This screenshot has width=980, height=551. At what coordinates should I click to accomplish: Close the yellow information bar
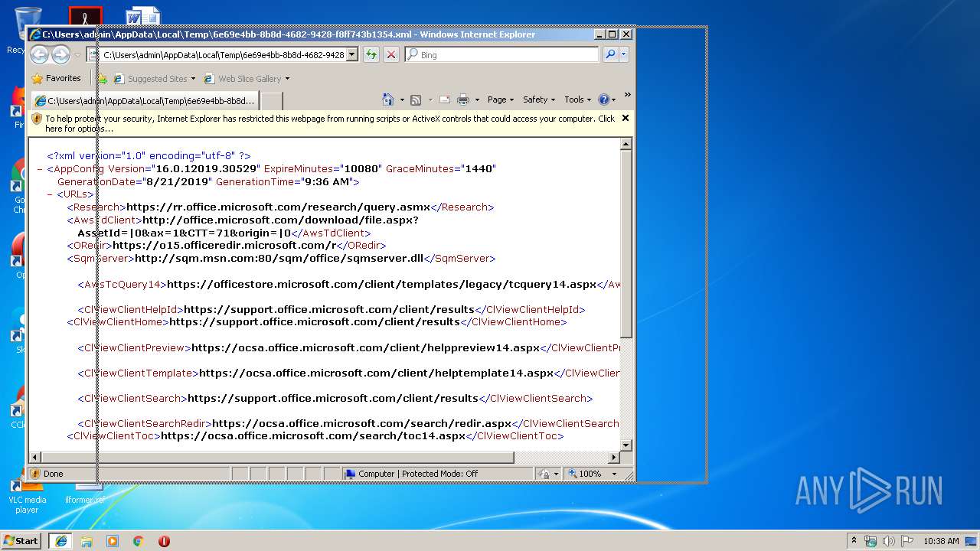coord(626,118)
